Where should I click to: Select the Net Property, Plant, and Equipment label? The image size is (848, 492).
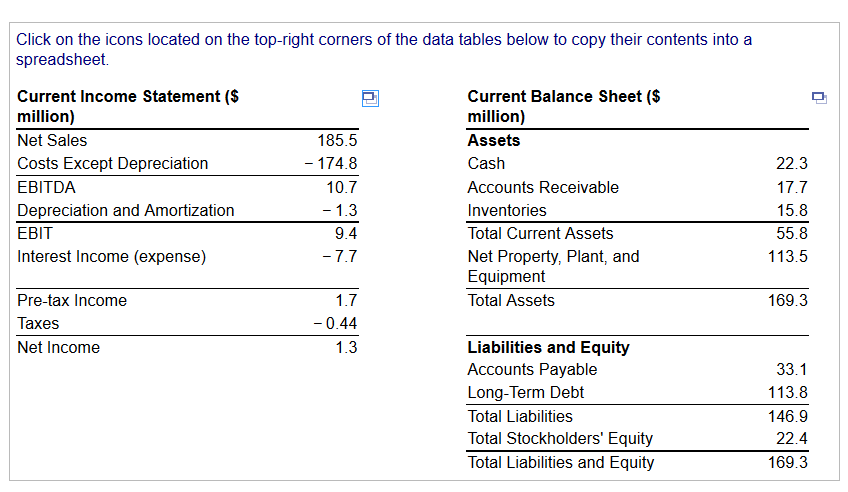(553, 266)
